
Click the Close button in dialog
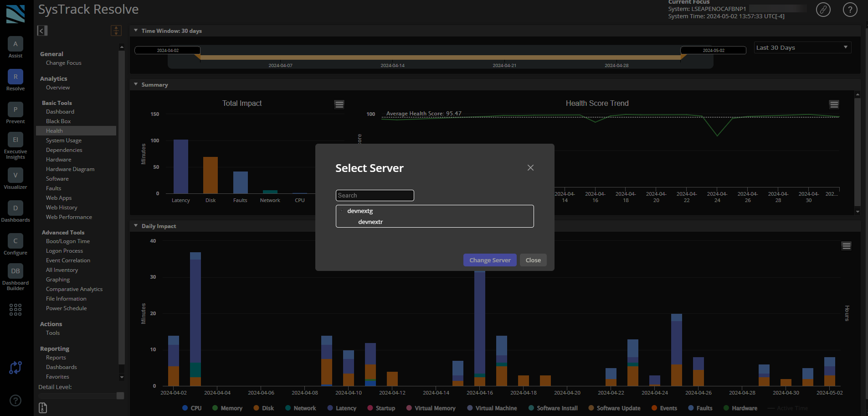[533, 260]
